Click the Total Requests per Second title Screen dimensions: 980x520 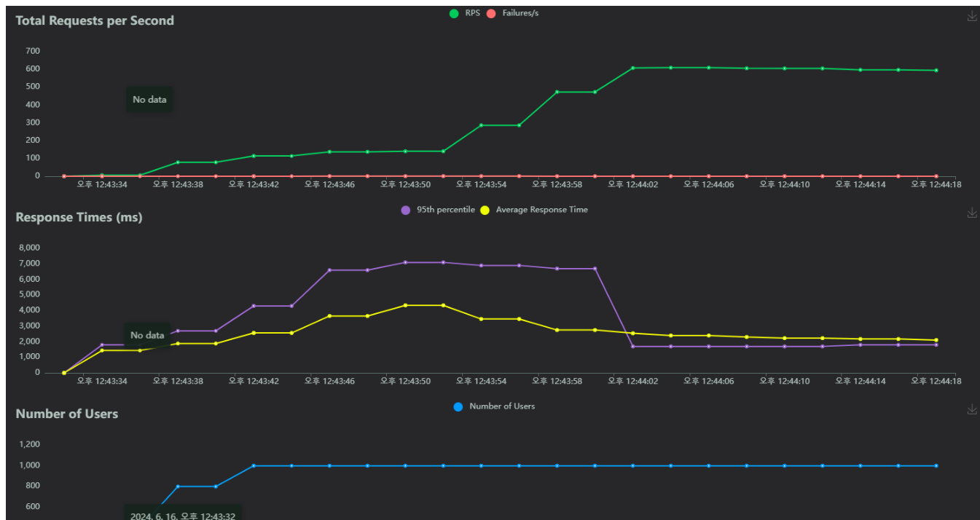click(95, 20)
